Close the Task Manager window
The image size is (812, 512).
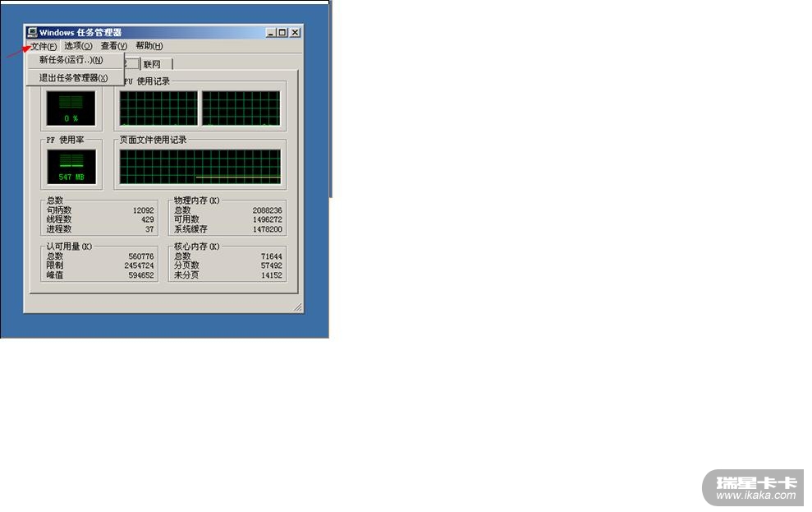pyautogui.click(x=296, y=32)
